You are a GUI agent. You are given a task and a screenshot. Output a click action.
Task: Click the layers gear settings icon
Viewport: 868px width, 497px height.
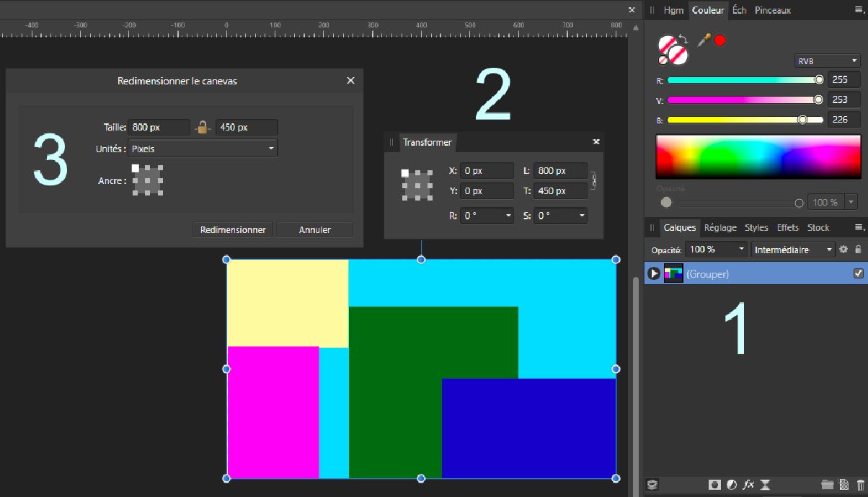843,250
